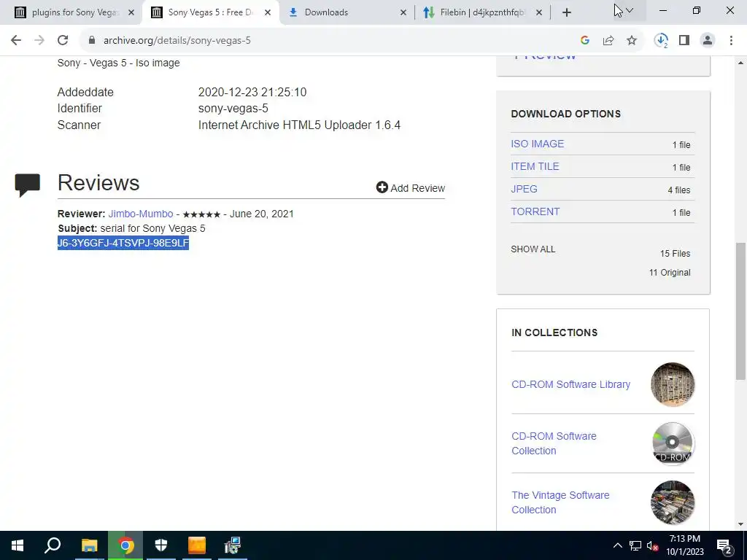Click the highlighted serial text
Screen dimensions: 747x560
pyautogui.click(x=123, y=243)
